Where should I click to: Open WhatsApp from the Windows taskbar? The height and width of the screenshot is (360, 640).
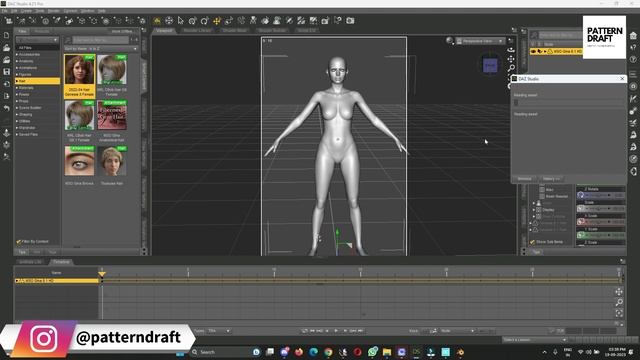pyautogui.click(x=372, y=352)
